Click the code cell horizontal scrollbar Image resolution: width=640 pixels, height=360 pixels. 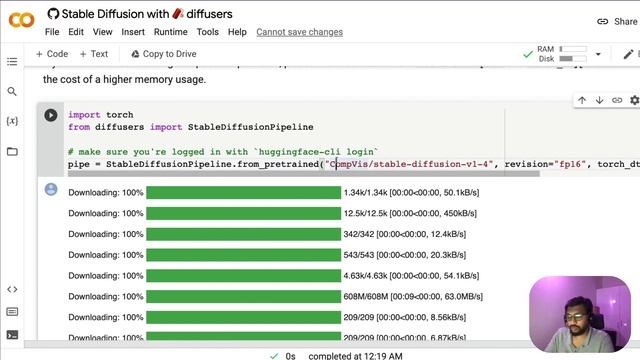tap(304, 174)
